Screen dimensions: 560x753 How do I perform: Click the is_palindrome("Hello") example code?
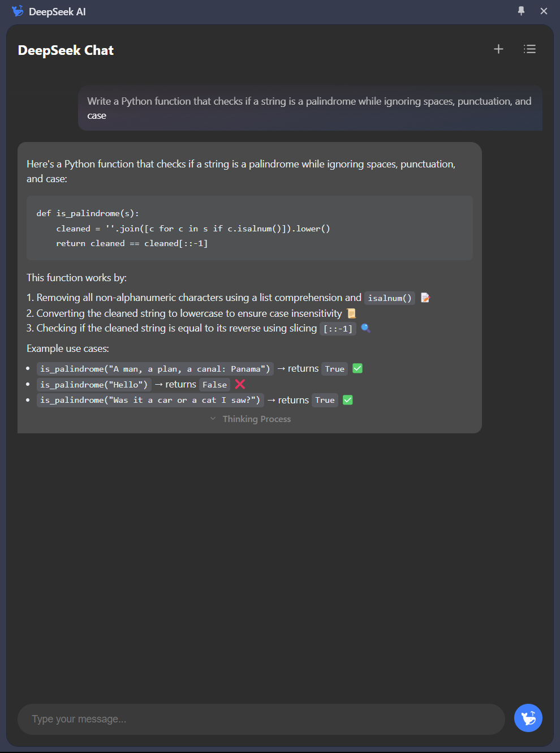(x=94, y=385)
